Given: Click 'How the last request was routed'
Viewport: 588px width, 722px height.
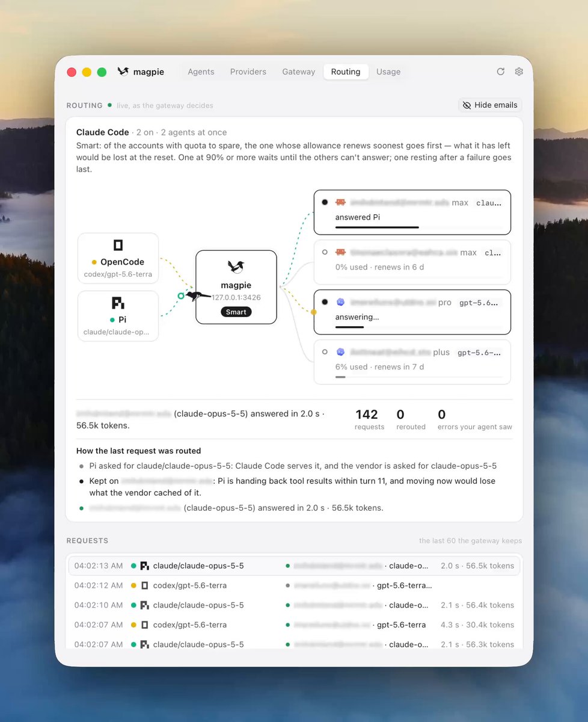Looking at the screenshot, I should (139, 451).
